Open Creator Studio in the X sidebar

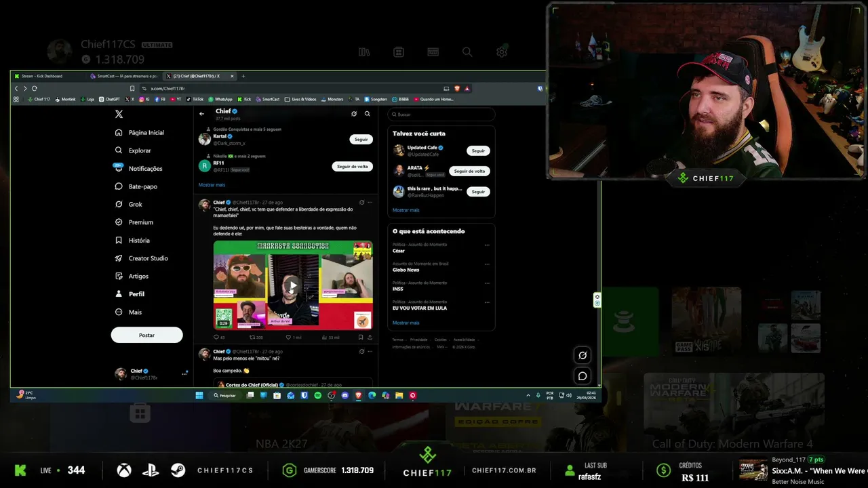click(x=142, y=258)
